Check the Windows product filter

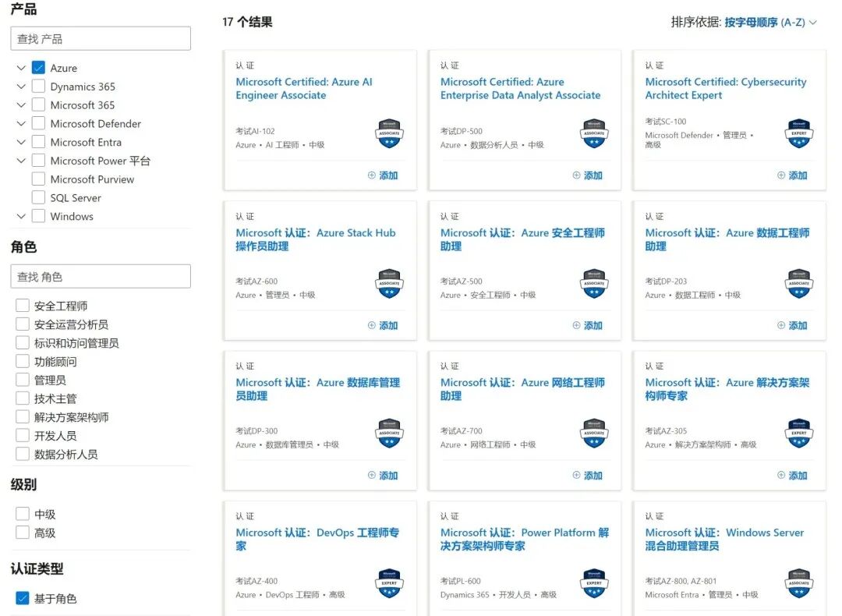(x=38, y=216)
